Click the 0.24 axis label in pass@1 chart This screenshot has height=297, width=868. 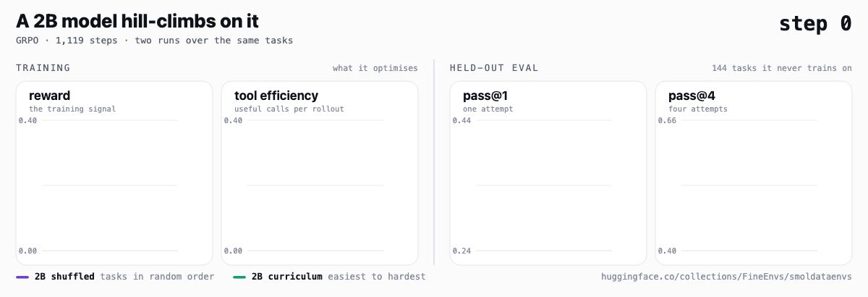(x=461, y=251)
